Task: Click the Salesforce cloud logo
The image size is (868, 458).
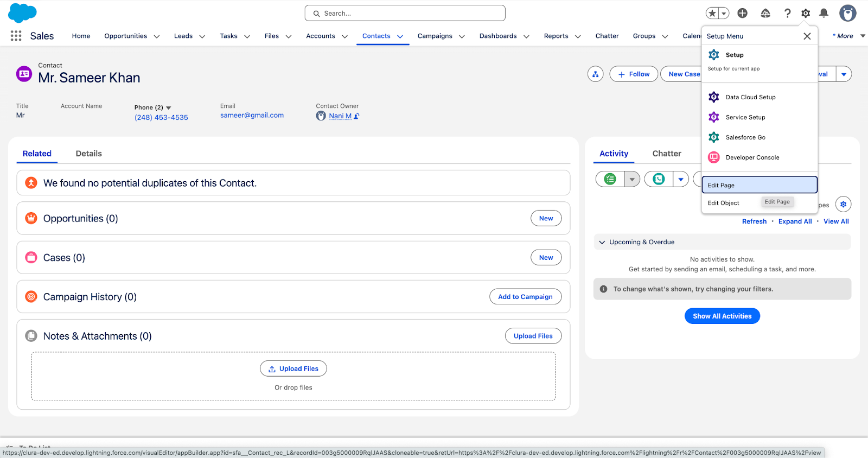Action: click(22, 13)
